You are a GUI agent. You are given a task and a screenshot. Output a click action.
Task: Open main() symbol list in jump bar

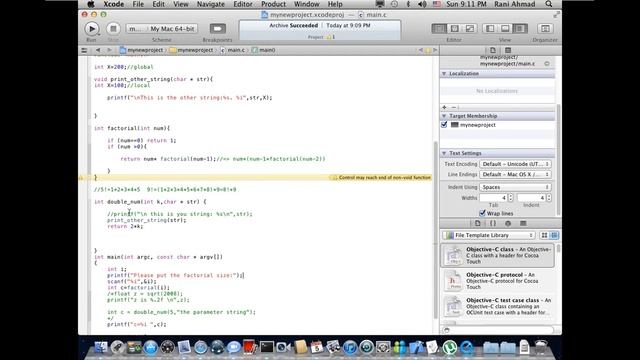(263, 50)
